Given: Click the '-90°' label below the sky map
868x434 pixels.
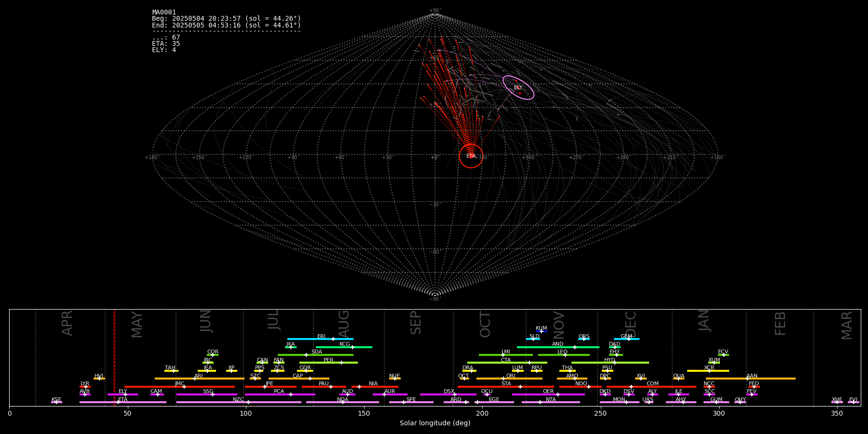Looking at the screenshot, I should click(435, 299).
